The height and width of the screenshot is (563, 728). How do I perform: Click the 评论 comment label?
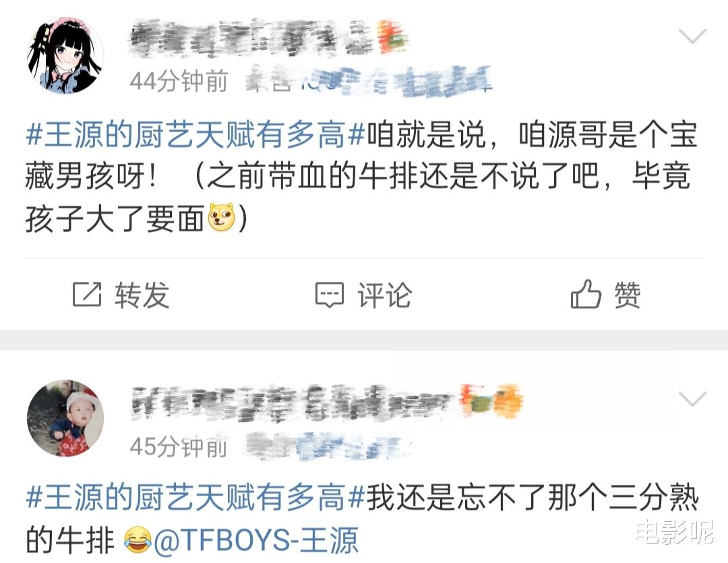[384, 295]
